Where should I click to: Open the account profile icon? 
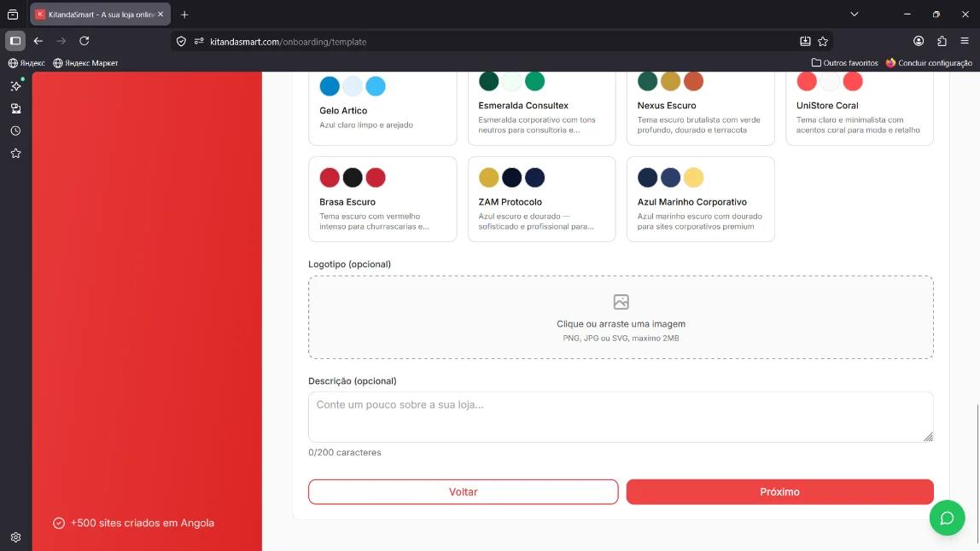[919, 41]
